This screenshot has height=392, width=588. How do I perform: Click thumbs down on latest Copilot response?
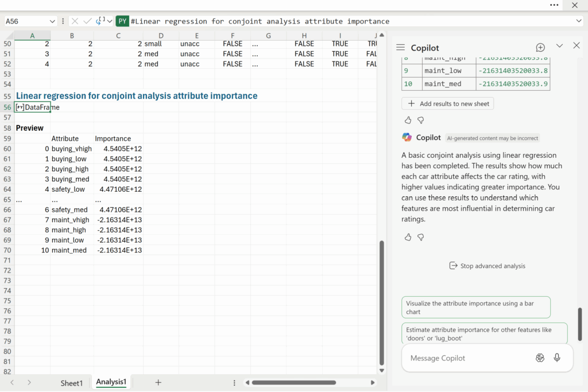[x=421, y=237]
